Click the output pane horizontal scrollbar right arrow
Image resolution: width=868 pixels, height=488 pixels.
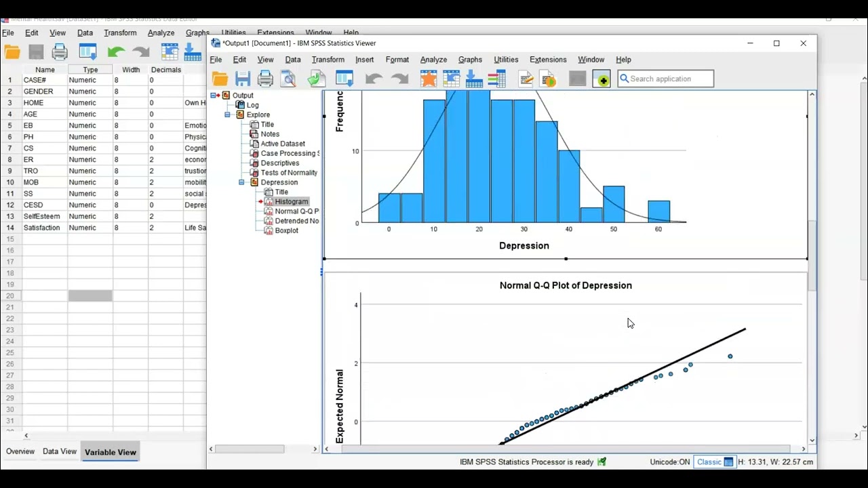[x=804, y=449]
